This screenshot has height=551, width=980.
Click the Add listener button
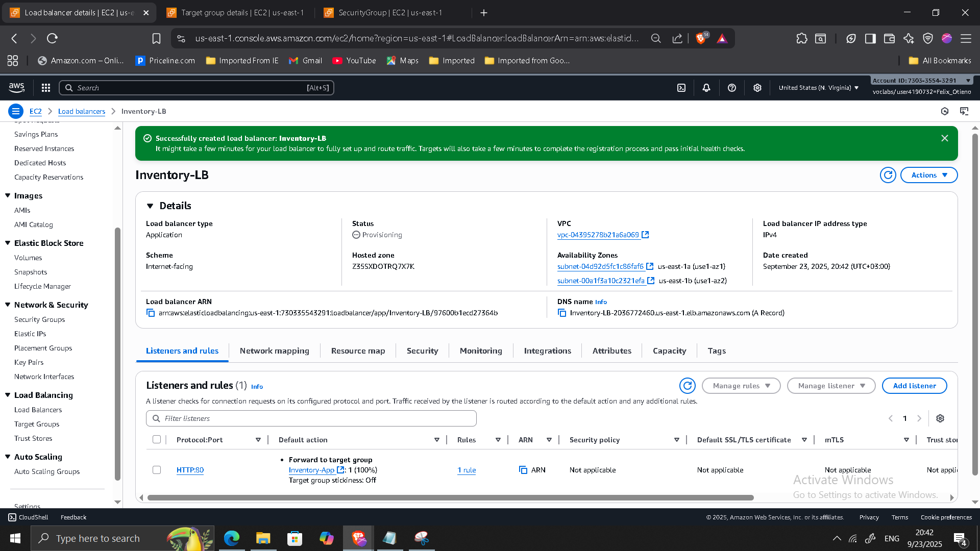click(x=914, y=386)
